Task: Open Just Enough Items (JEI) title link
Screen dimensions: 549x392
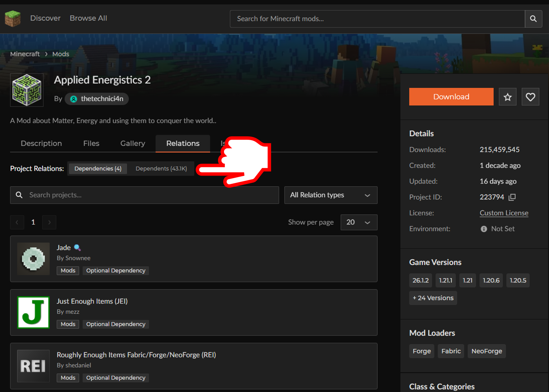Action: click(x=92, y=301)
